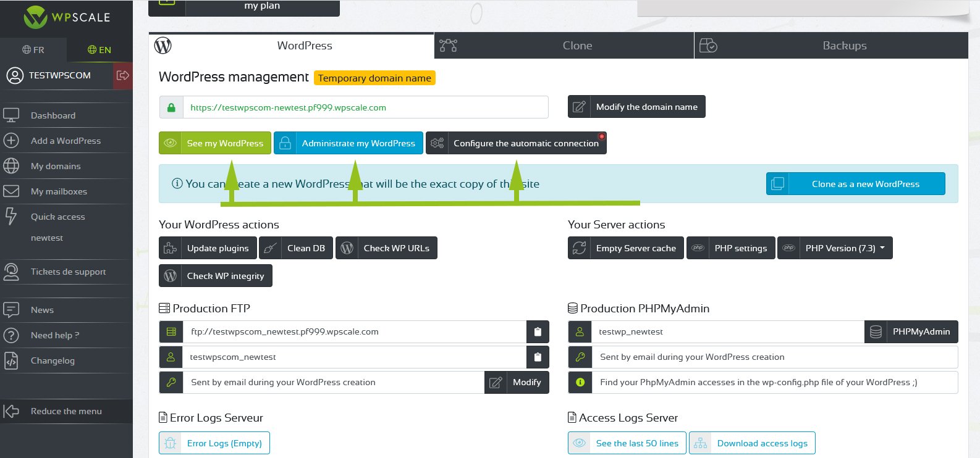Switch language to FR
This screenshot has height=458, width=980.
click(x=33, y=50)
